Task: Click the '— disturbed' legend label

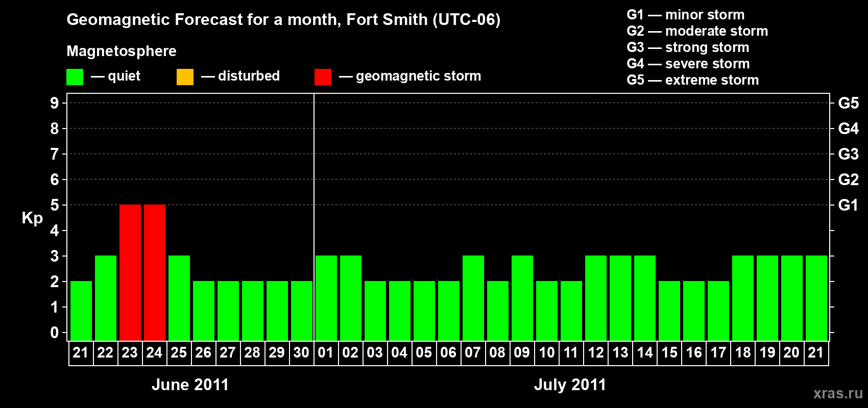Action: [x=240, y=76]
